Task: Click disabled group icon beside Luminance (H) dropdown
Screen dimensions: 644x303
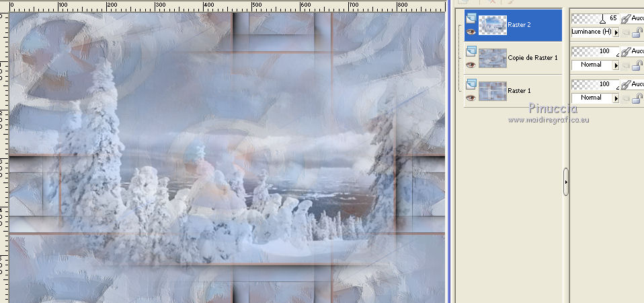Action: click(626, 33)
